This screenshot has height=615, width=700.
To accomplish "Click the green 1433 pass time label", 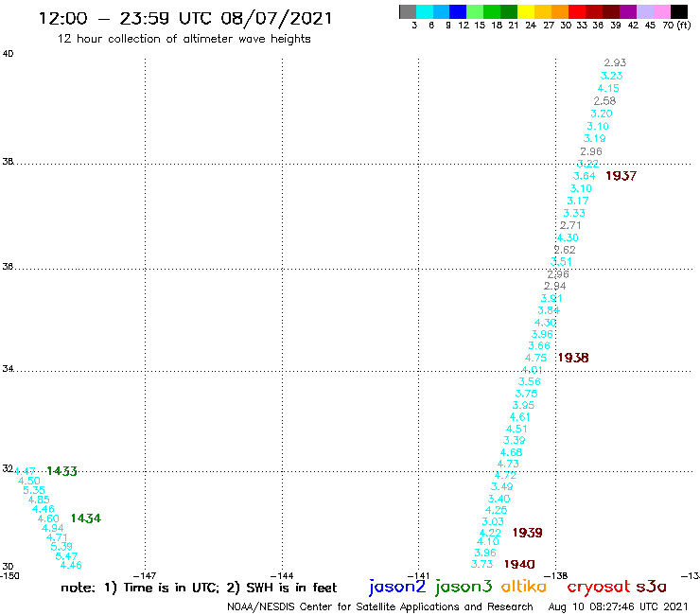I will [x=62, y=471].
